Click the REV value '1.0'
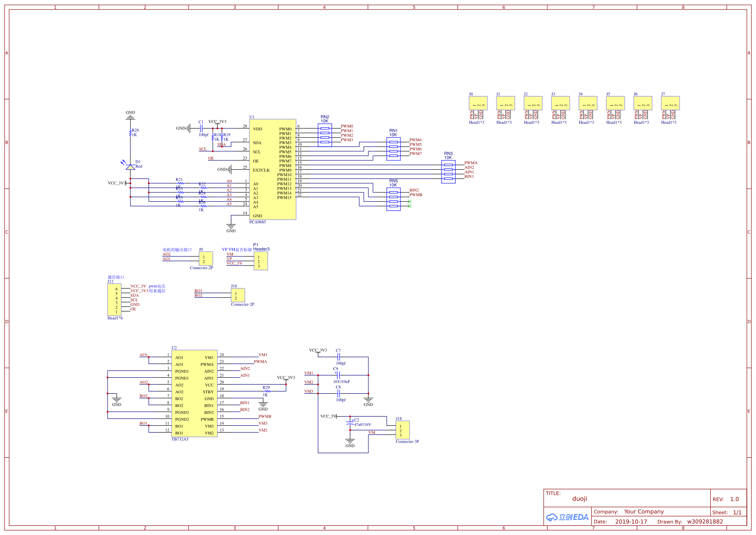This screenshot has width=756, height=535. click(734, 499)
